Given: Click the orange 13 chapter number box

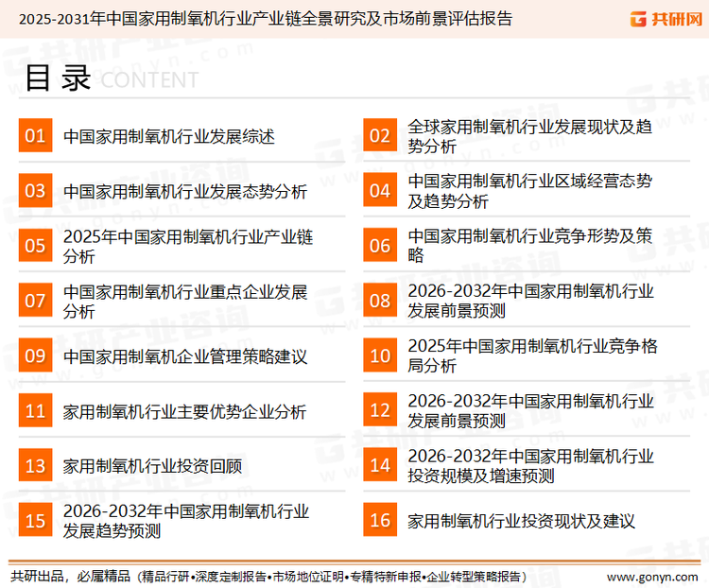Looking at the screenshot, I should coord(35,465).
